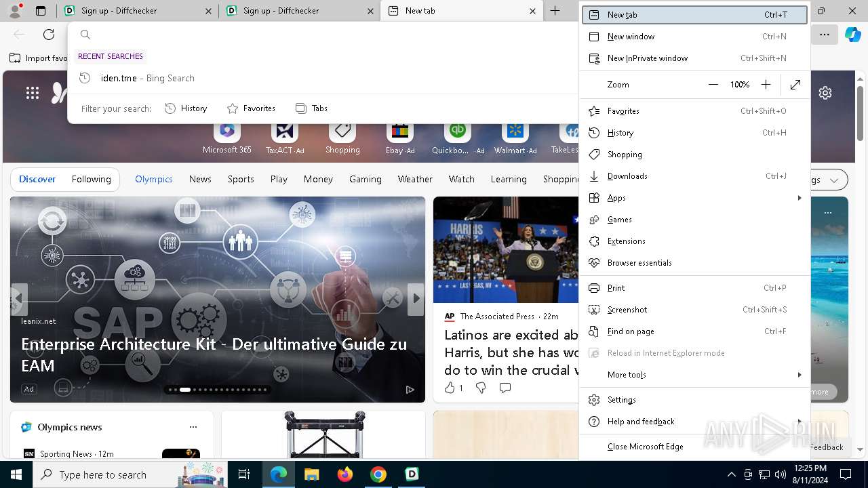Filter search by Tabs

tap(311, 108)
